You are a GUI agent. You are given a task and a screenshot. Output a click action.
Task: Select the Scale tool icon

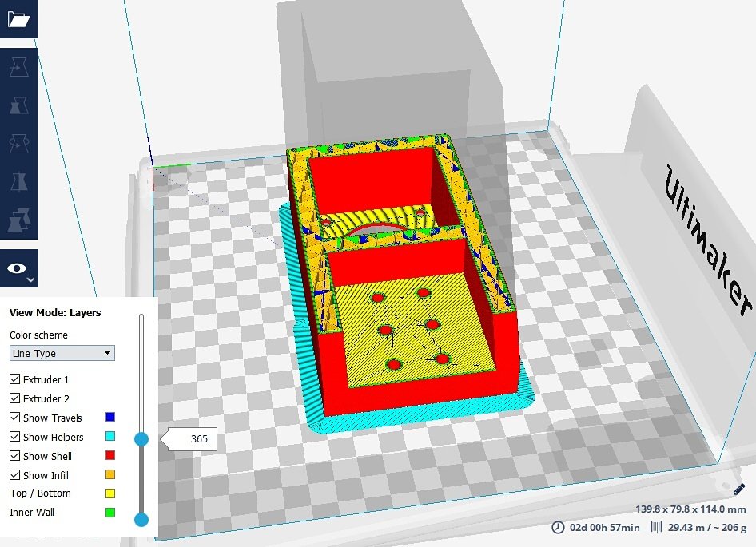click(19, 105)
